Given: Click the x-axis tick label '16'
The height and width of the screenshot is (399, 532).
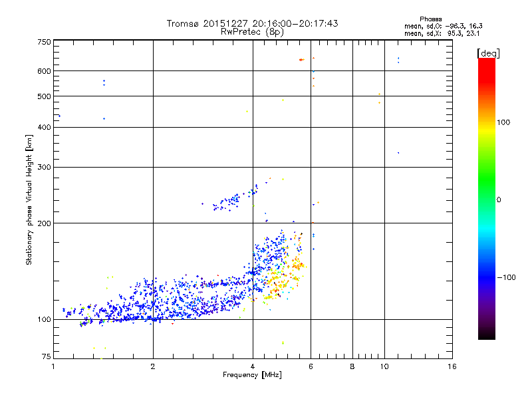Looking at the screenshot, I should (x=452, y=366).
